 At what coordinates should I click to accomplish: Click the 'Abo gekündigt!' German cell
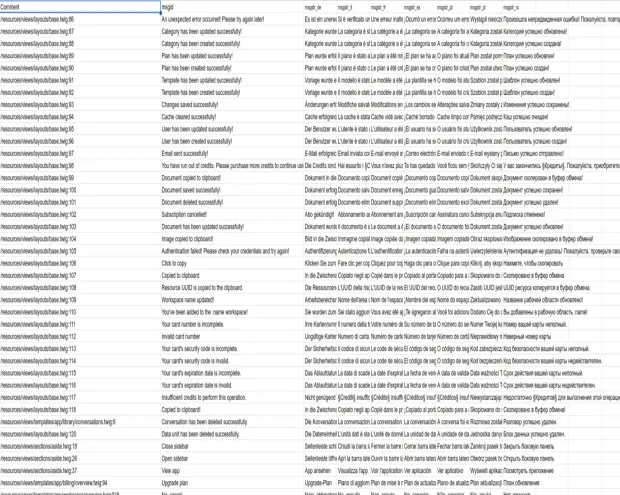320,215
